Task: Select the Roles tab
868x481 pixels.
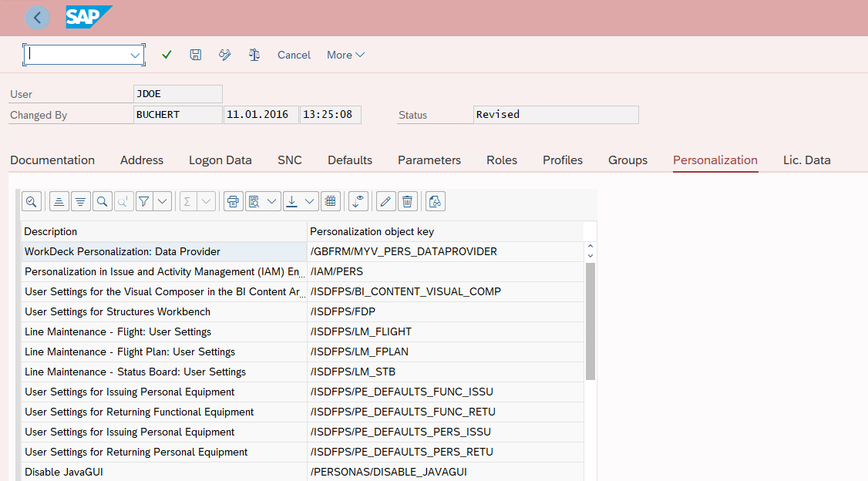Action: pos(502,160)
